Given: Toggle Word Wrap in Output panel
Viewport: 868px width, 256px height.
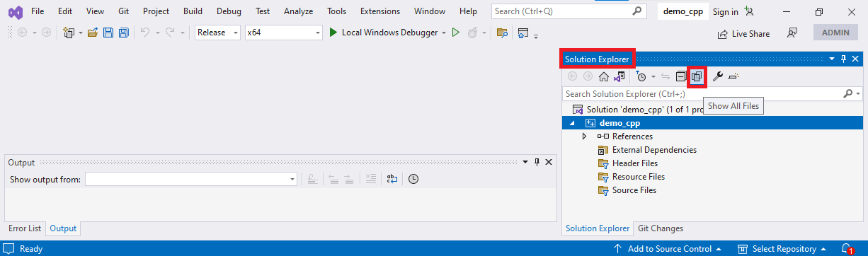Looking at the screenshot, I should point(392,179).
